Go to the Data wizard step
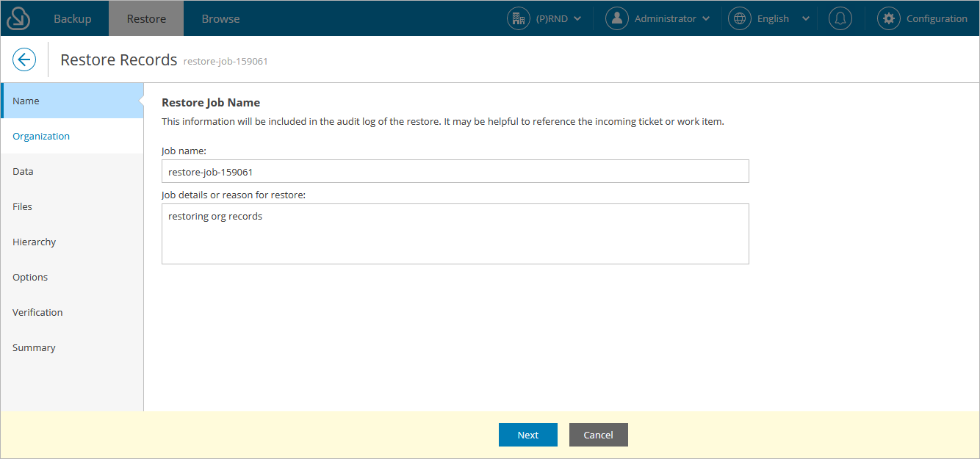 72,171
